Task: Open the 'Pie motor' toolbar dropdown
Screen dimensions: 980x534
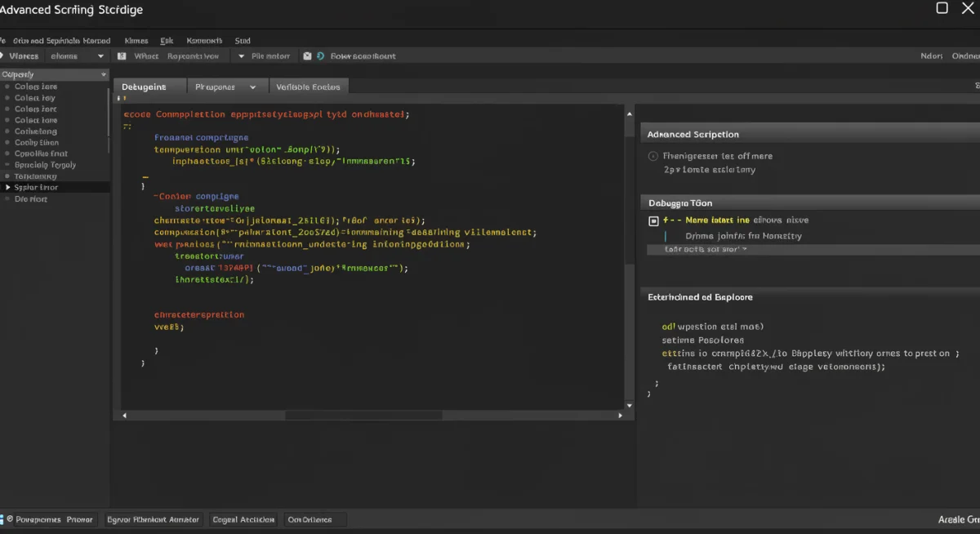Action: (x=242, y=56)
